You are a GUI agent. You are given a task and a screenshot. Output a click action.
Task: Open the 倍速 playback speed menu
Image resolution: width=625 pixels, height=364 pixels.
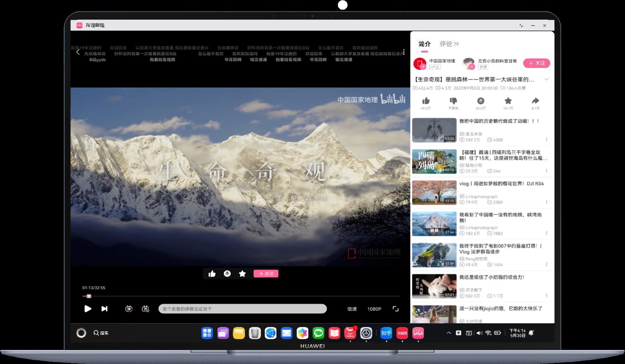click(x=352, y=309)
